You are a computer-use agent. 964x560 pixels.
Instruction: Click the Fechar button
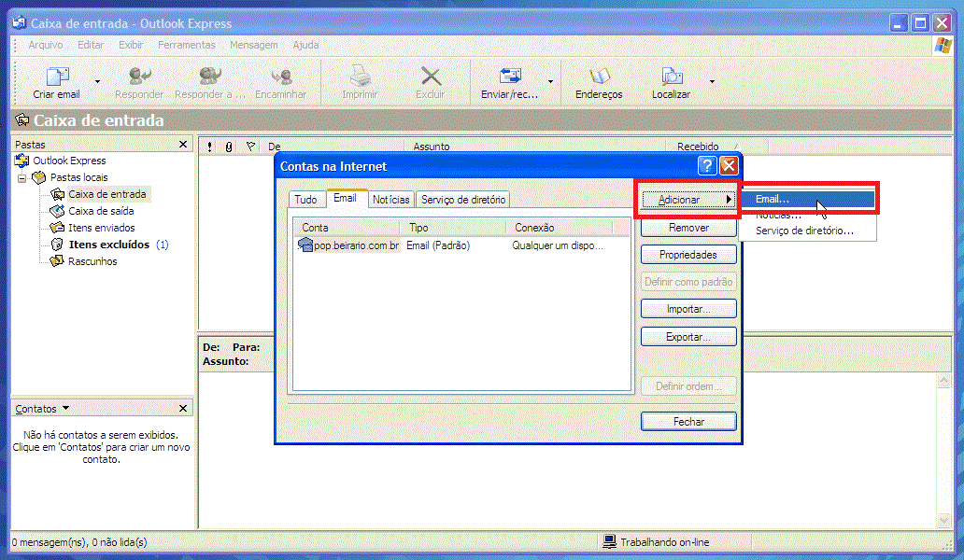(x=688, y=422)
